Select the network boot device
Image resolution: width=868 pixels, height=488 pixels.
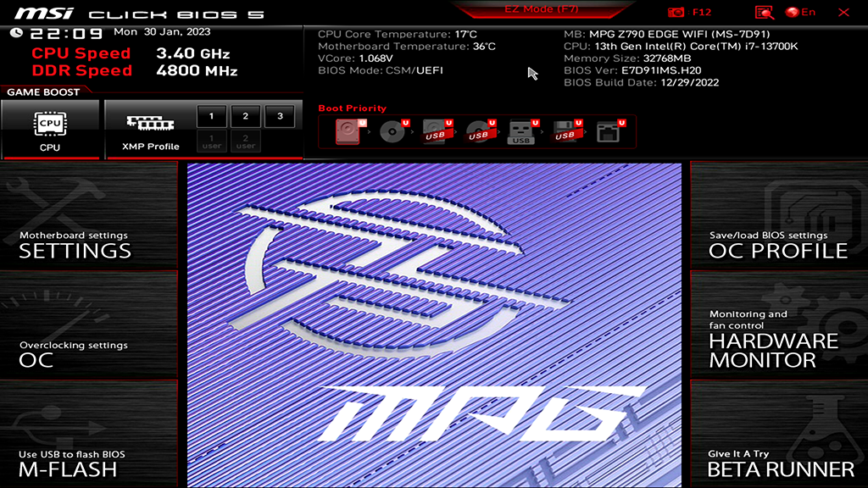(x=610, y=131)
